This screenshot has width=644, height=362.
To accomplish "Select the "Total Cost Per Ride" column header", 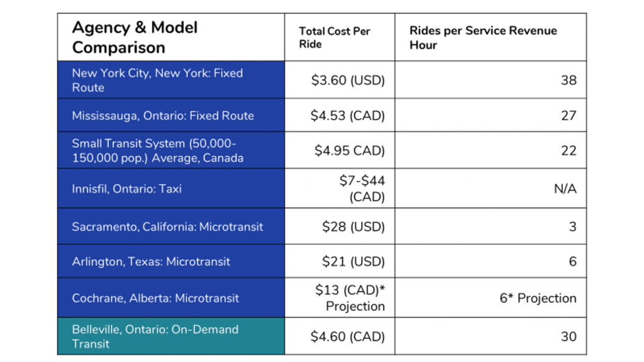I will pos(335,38).
